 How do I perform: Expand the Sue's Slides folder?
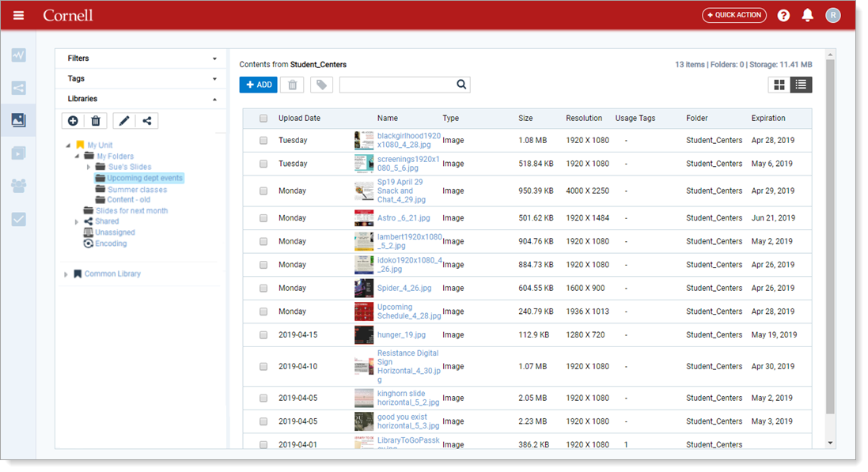[88, 167]
